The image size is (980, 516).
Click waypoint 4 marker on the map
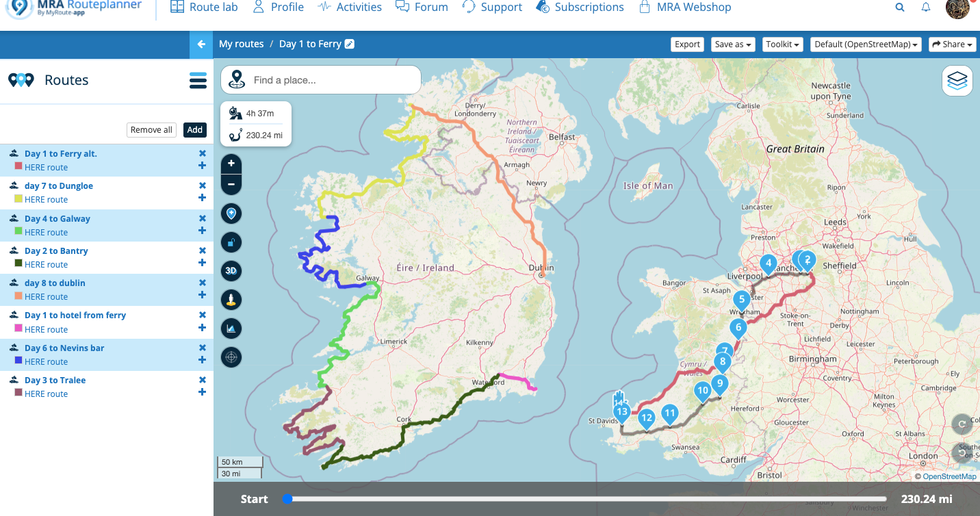pyautogui.click(x=769, y=263)
